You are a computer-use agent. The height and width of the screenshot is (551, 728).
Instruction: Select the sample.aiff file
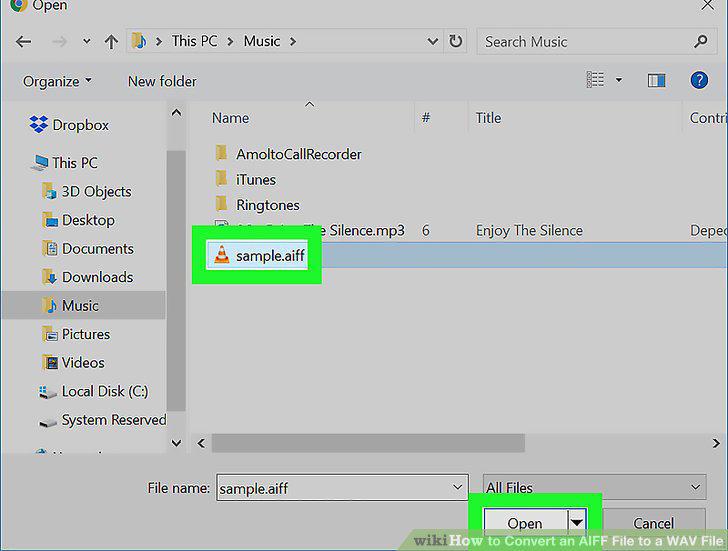257,255
